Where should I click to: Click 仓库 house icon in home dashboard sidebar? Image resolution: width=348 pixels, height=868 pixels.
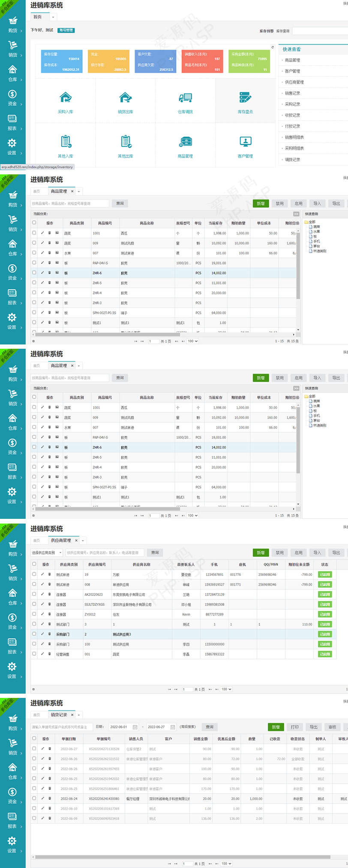pyautogui.click(x=13, y=69)
